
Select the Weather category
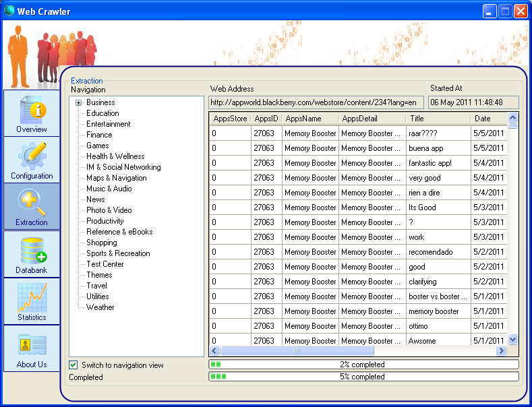tap(100, 307)
